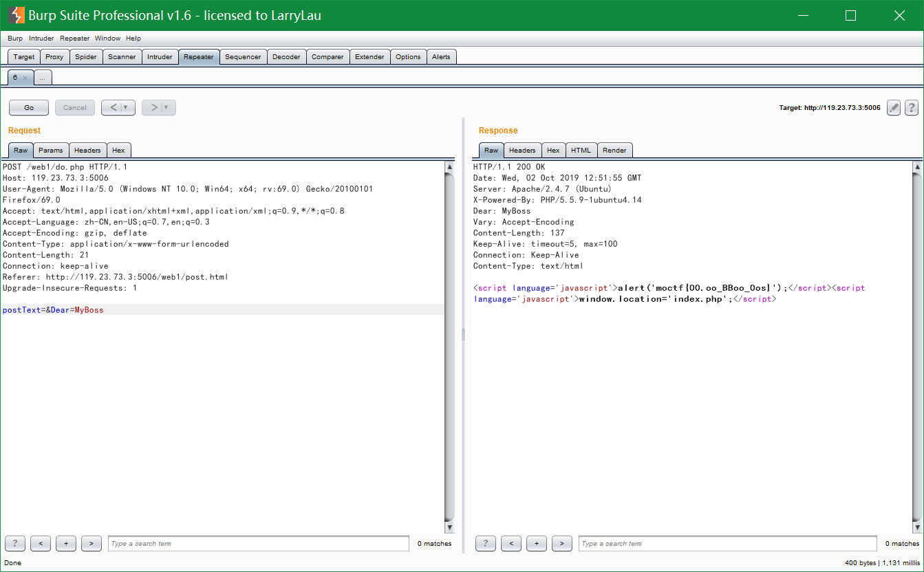Edit target with the pencil icon
Screen dimensions: 924x572
click(894, 107)
